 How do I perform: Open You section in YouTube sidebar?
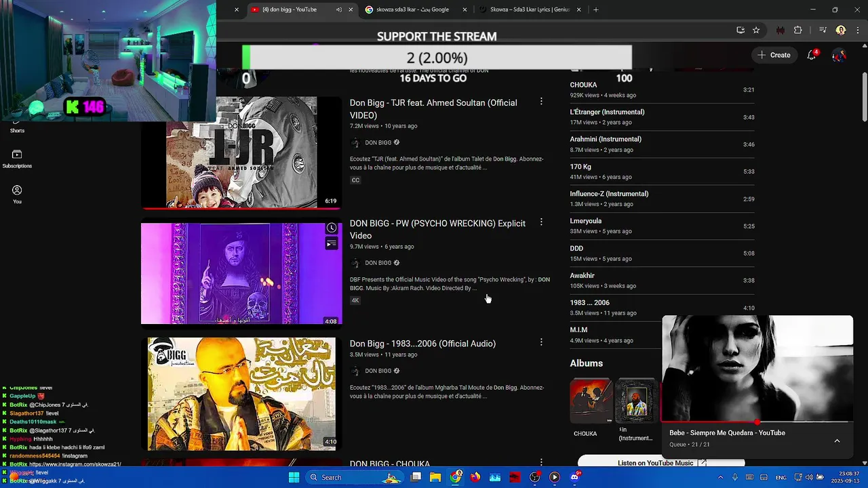[17, 195]
